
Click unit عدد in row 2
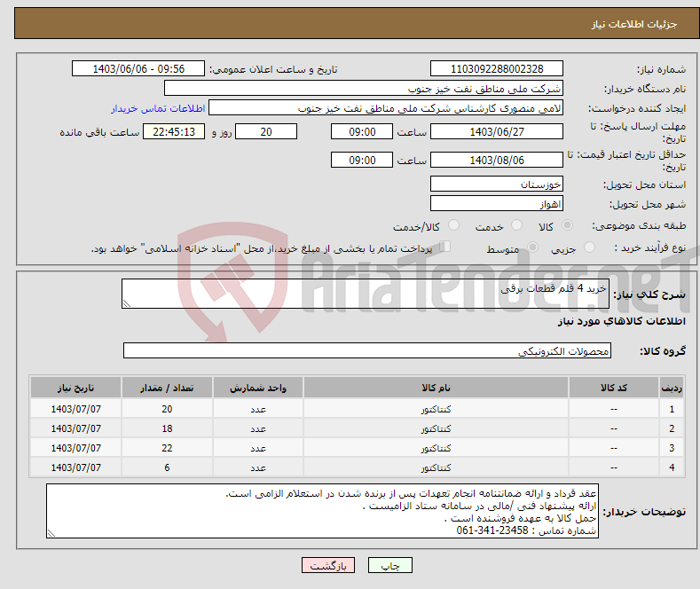click(x=258, y=428)
